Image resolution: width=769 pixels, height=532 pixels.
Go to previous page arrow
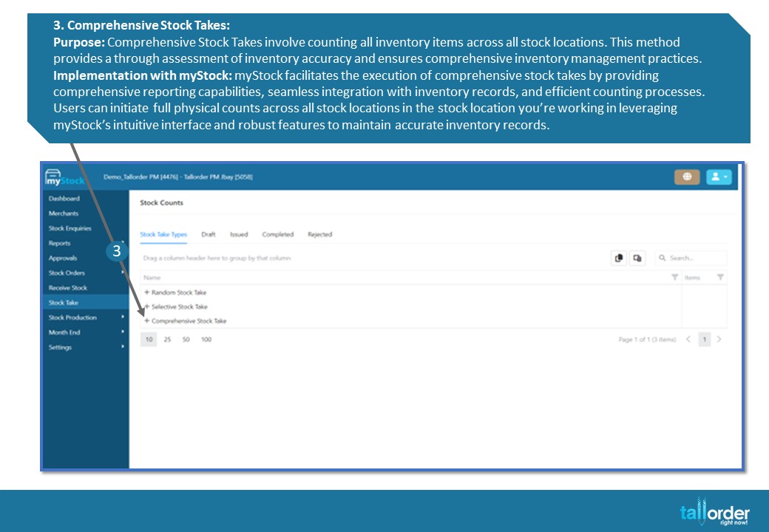688,339
